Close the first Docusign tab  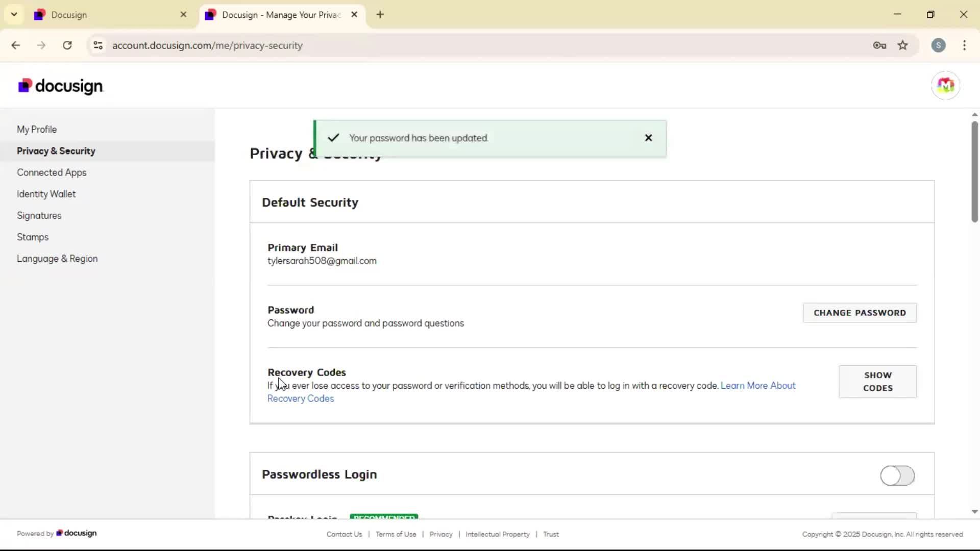pos(183,15)
